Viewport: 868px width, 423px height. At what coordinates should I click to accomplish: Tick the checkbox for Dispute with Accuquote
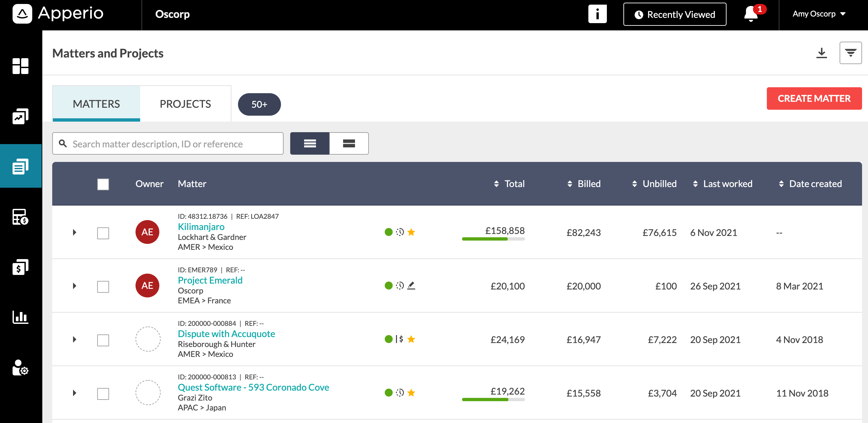(103, 340)
